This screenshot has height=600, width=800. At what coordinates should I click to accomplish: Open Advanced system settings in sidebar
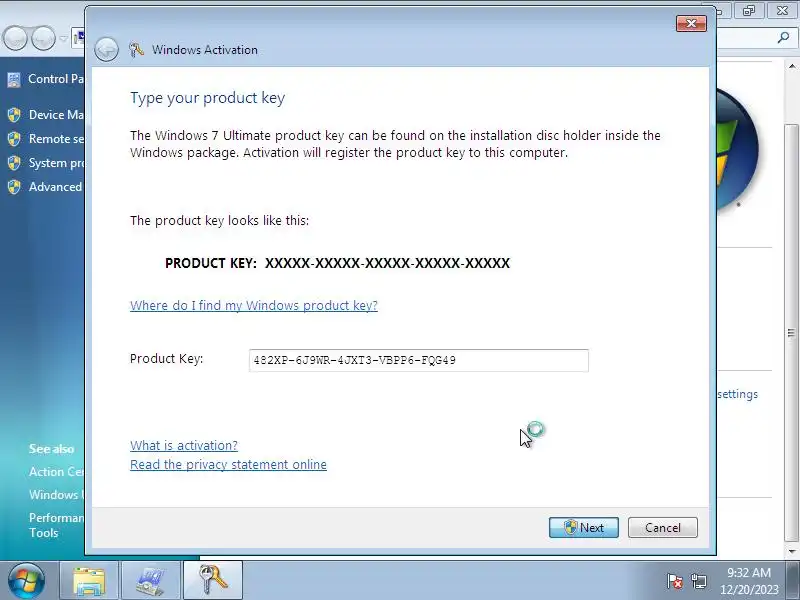click(55, 187)
